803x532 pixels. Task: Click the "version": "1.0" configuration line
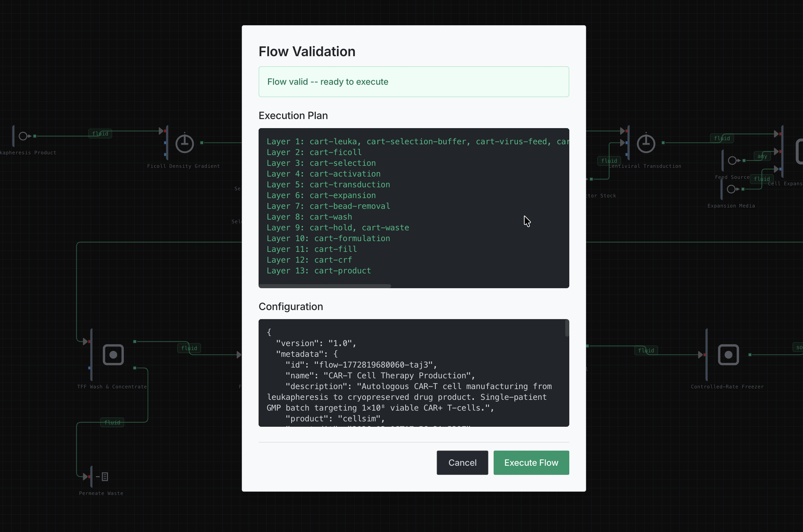point(316,344)
